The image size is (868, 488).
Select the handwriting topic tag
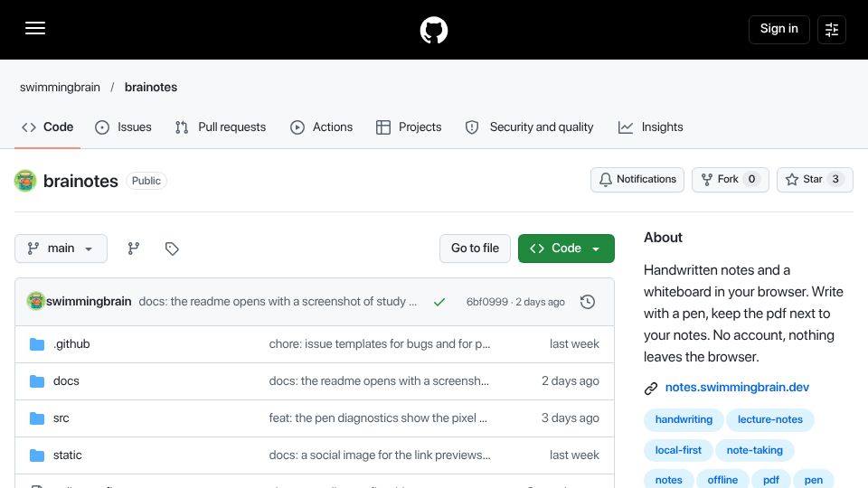(x=684, y=420)
